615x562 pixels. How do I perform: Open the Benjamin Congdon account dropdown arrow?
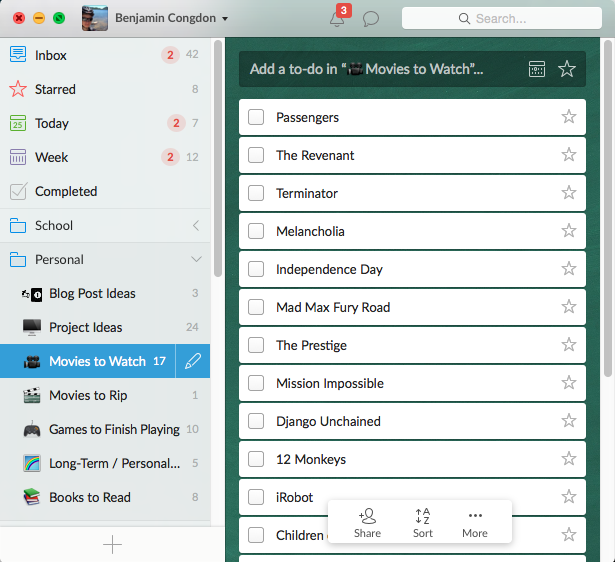(225, 18)
